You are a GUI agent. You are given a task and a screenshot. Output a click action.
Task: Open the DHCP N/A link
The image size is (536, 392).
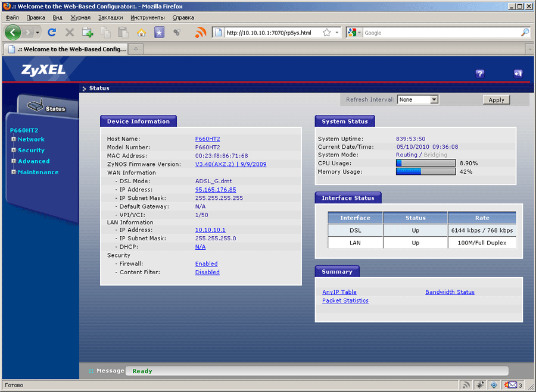tap(200, 246)
